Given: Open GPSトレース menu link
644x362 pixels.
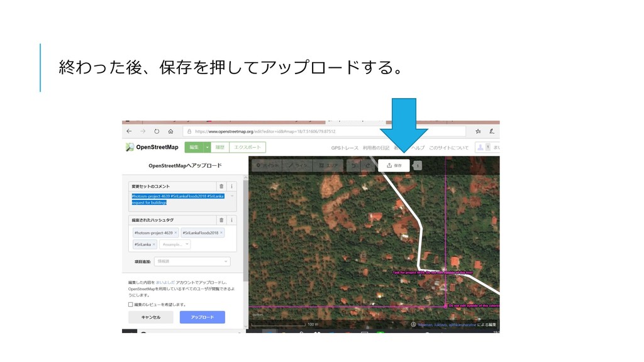Looking at the screenshot, I should [345, 148].
